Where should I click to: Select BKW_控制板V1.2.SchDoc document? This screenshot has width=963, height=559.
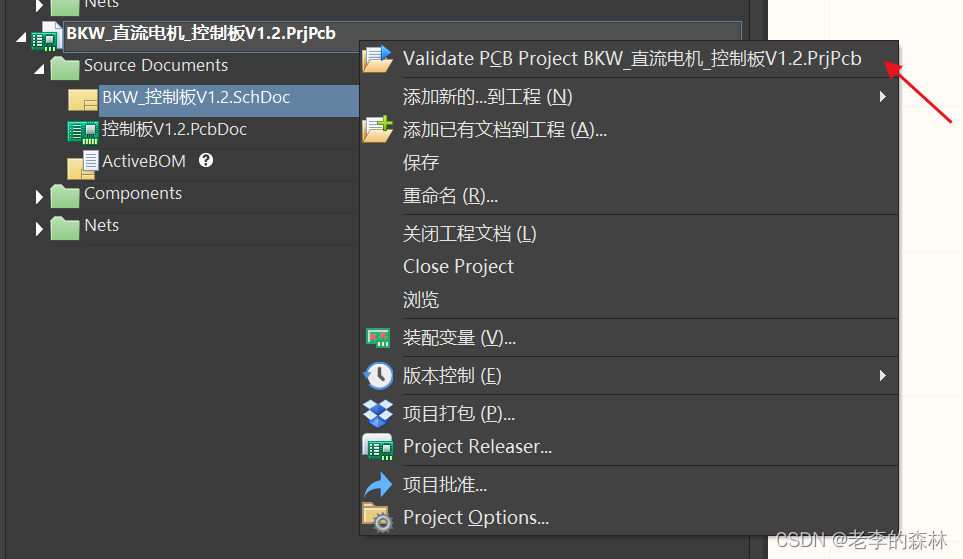196,98
